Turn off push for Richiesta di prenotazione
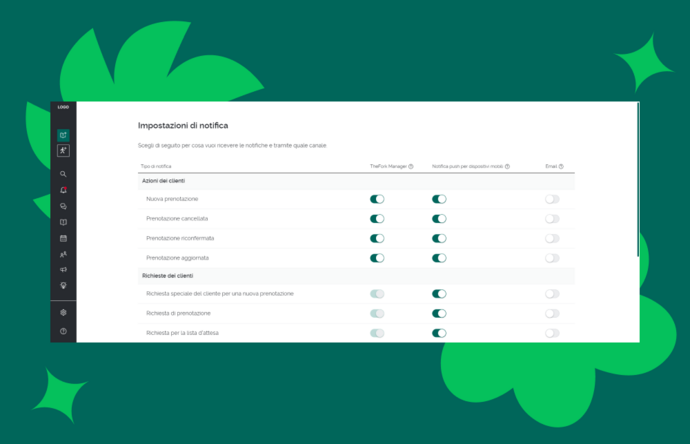This screenshot has height=444, width=690. tap(439, 313)
